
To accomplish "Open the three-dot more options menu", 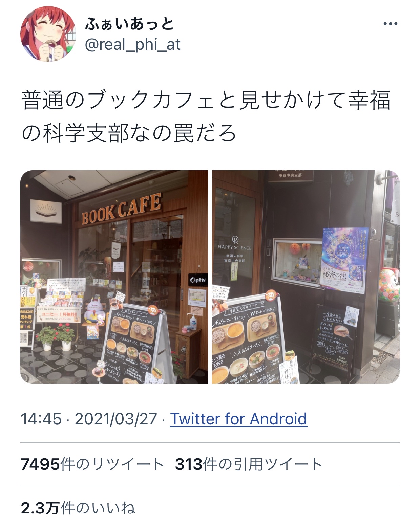I will (x=390, y=24).
